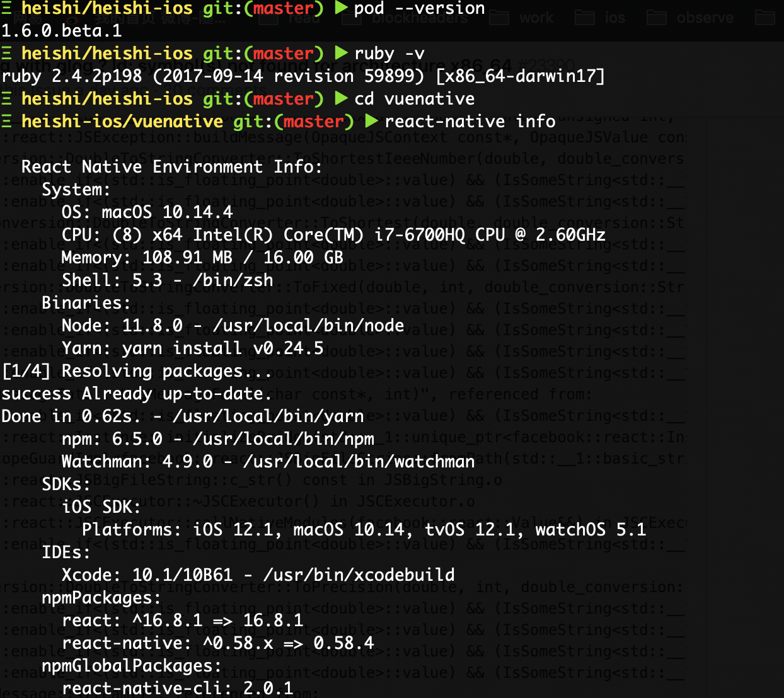Select the 'Node: 11.8.0' line
Image resolution: width=784 pixels, height=698 pixels.
[233, 326]
